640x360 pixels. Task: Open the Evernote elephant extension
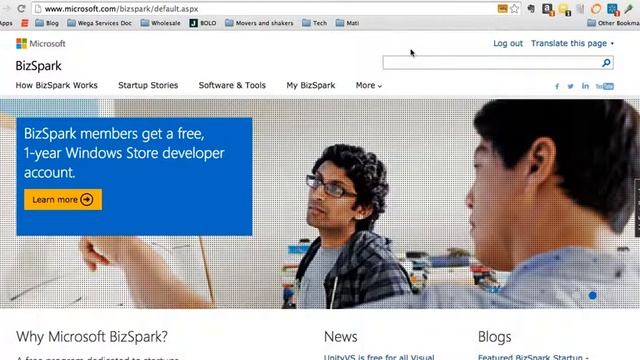coord(531,9)
